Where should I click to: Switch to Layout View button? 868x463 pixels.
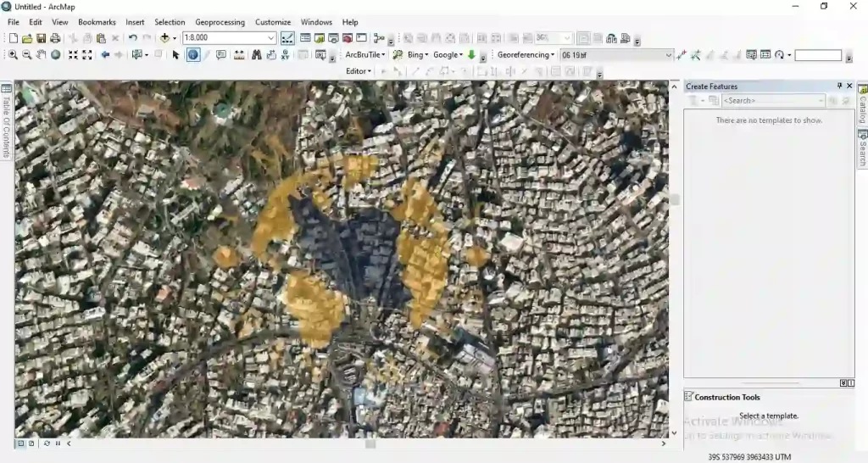point(31,443)
